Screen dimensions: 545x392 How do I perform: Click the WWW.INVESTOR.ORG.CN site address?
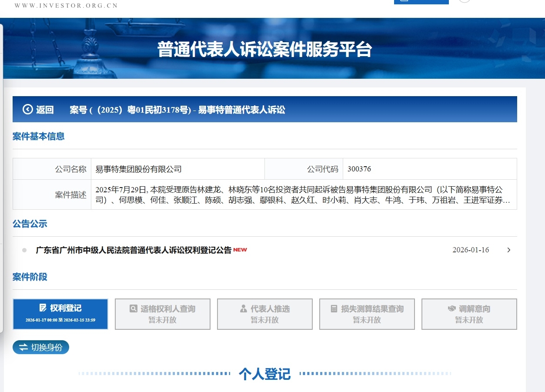[66, 6]
